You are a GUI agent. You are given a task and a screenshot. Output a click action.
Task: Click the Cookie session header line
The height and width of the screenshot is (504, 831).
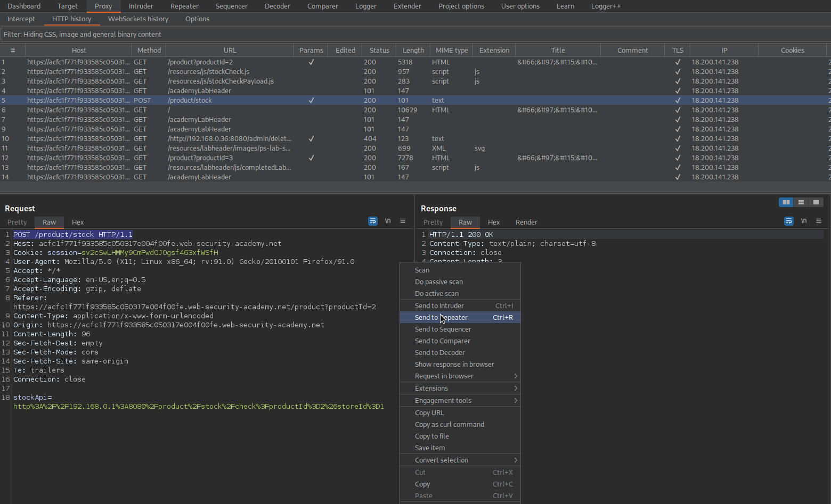[116, 253]
